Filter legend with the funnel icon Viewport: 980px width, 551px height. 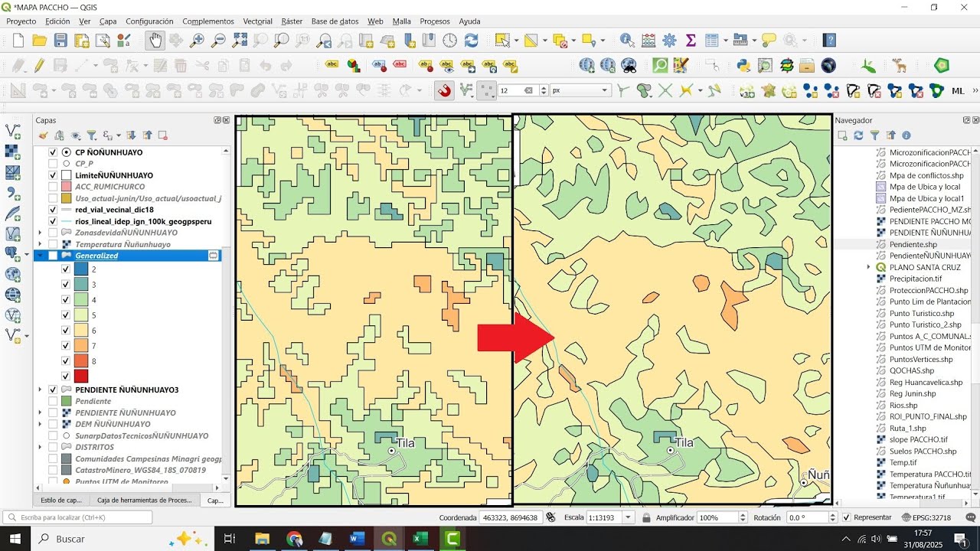[x=91, y=135]
